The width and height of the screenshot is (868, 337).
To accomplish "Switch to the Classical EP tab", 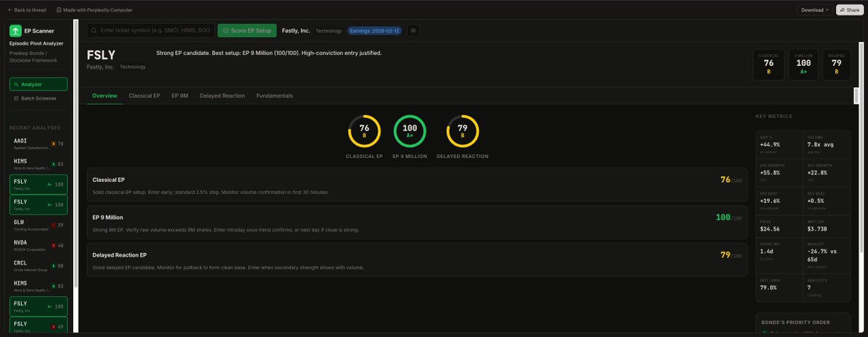I will pos(145,96).
